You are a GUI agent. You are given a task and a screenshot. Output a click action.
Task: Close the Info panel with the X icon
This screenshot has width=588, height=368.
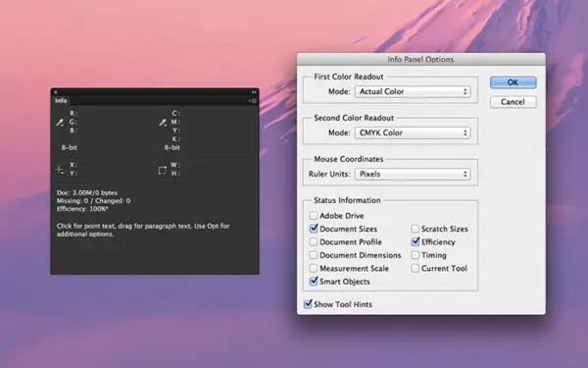point(56,92)
